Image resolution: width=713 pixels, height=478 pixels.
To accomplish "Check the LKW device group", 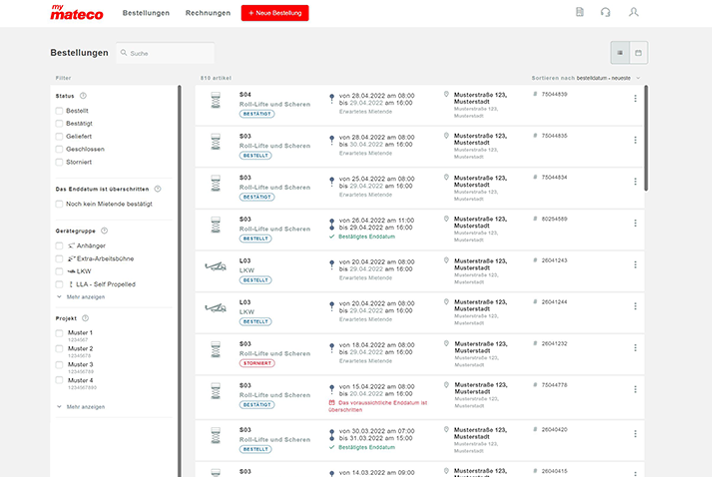I will (x=59, y=271).
